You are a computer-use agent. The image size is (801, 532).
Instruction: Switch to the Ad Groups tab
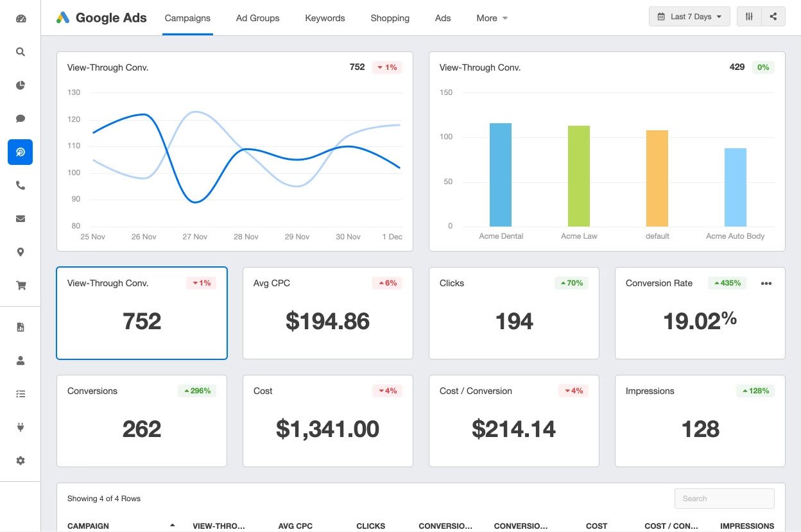(257, 18)
